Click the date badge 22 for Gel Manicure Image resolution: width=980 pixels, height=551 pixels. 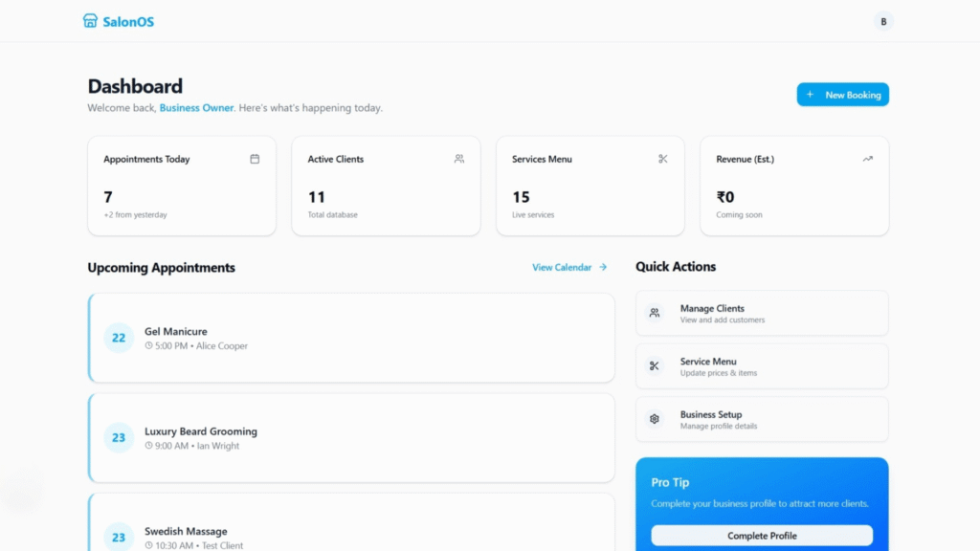(119, 338)
